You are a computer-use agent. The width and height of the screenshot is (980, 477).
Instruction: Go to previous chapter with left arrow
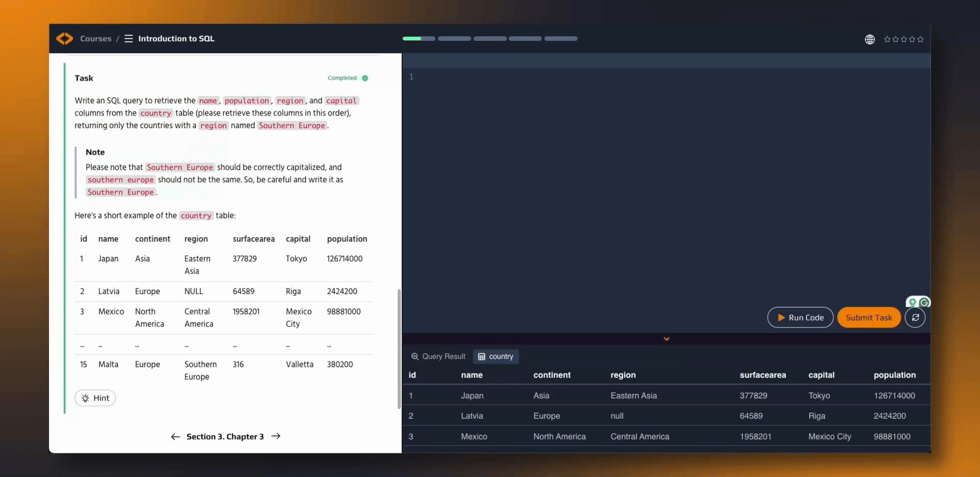click(x=175, y=437)
